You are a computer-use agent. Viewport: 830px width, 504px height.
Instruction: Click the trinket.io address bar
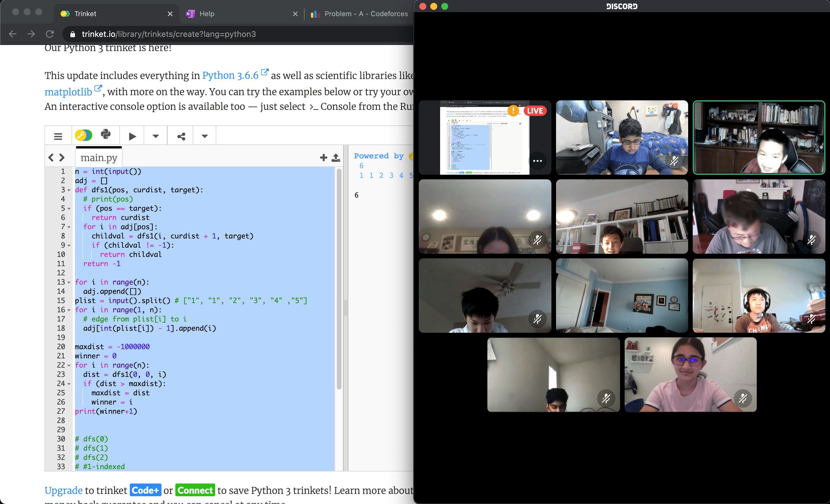tap(237, 34)
